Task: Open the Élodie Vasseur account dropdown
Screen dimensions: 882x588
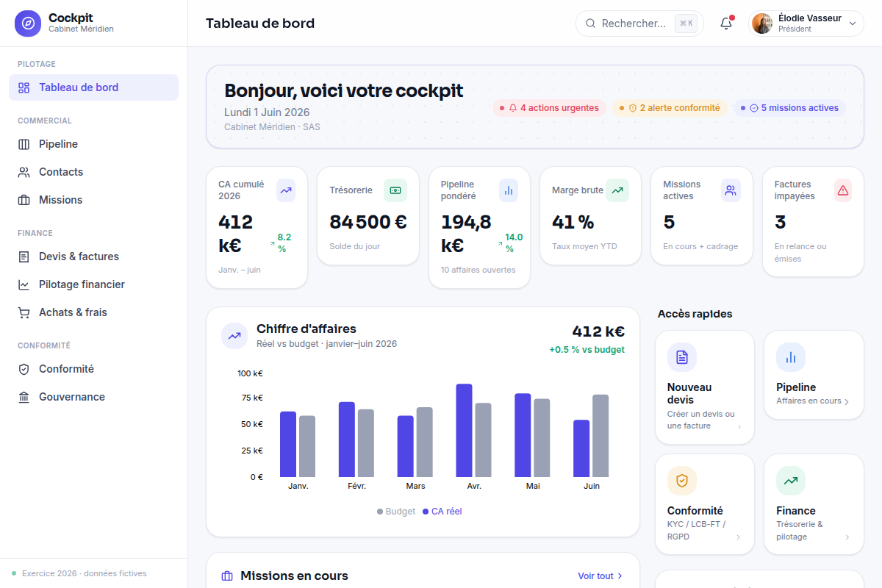Action: (x=806, y=24)
